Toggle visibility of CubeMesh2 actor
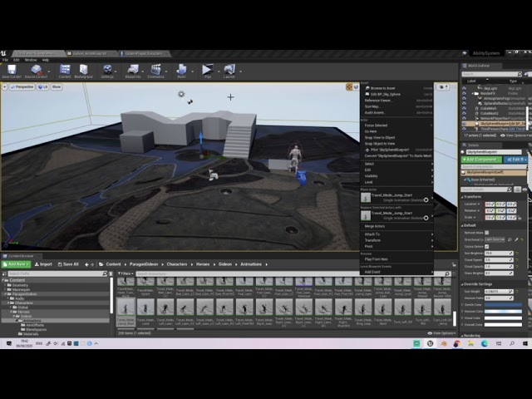Screen dimensions: 532x399 point(464,114)
